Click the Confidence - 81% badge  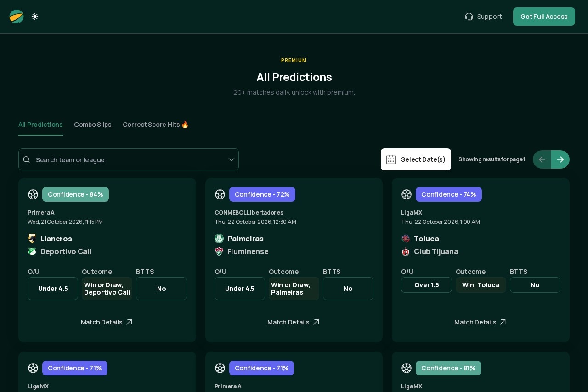[x=448, y=368]
